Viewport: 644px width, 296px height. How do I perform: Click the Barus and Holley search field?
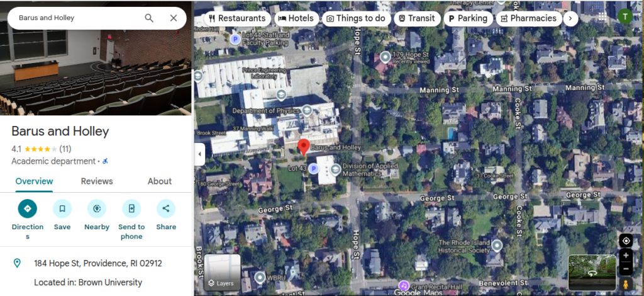78,18
